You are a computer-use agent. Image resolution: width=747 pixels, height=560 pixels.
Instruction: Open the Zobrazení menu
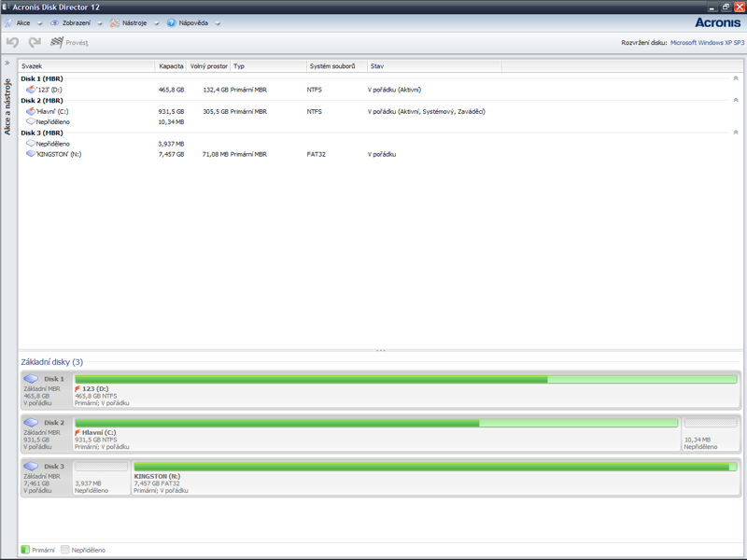pyautogui.click(x=77, y=22)
